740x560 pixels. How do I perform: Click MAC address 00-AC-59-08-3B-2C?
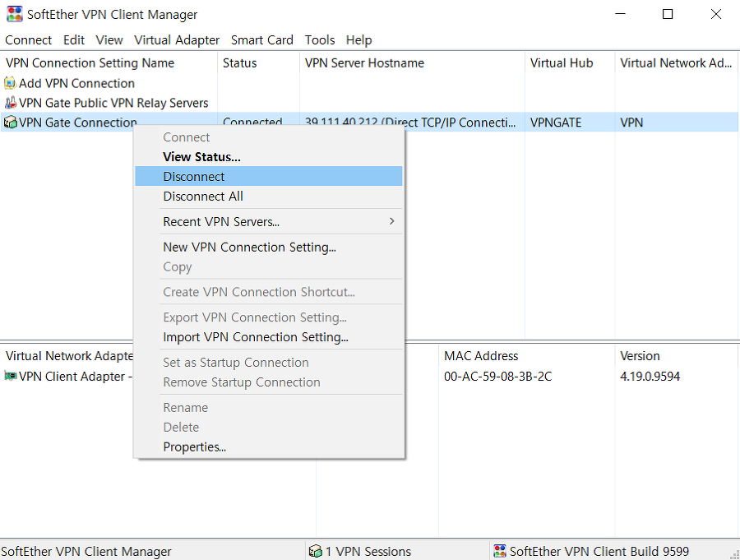497,376
